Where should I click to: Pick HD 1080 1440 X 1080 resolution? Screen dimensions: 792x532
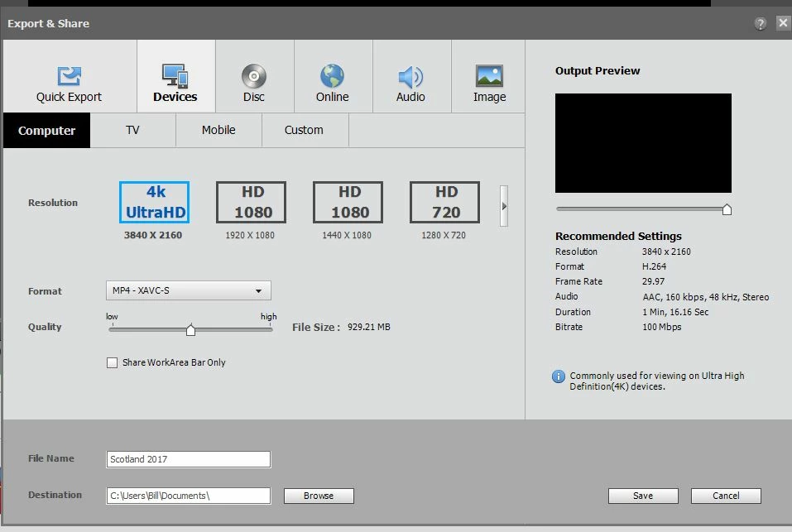pyautogui.click(x=348, y=203)
